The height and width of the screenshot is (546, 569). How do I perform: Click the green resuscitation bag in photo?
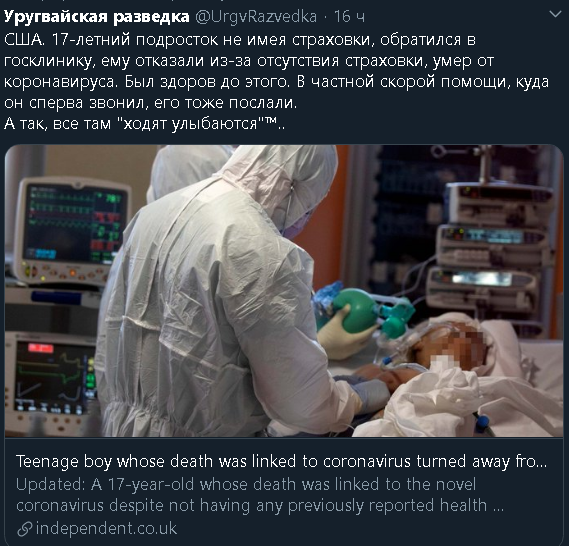tap(357, 311)
